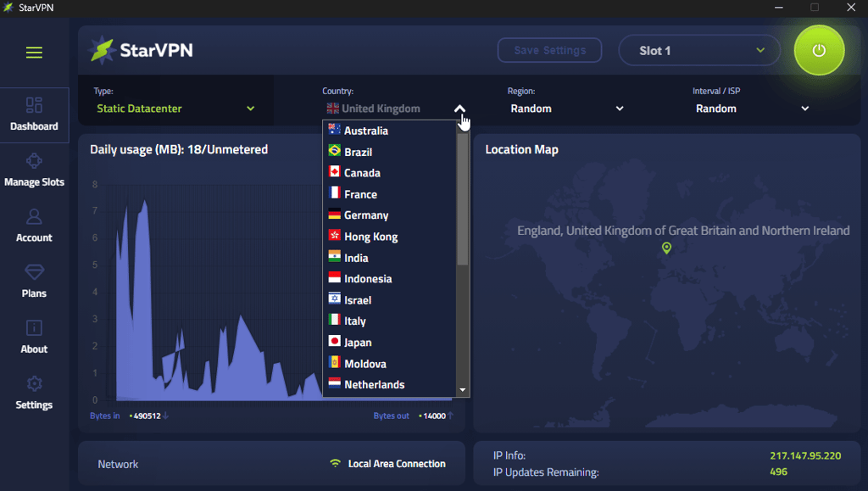This screenshot has width=868, height=491.
Task: Choose Italy in the country list
Action: [390, 321]
